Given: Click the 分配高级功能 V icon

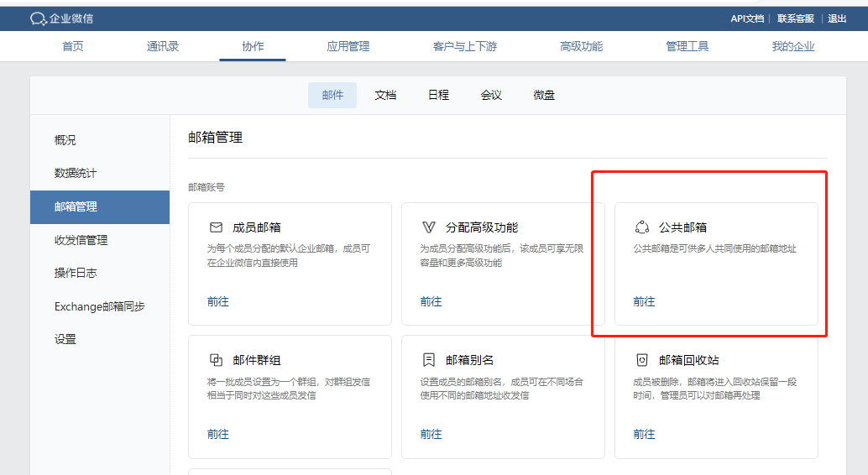Looking at the screenshot, I should coord(429,227).
